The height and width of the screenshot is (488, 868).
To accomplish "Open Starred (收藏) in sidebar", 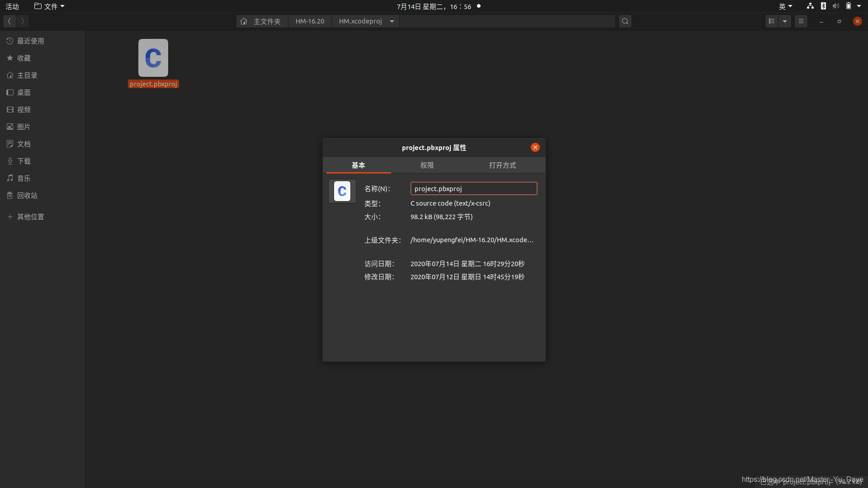I will [42, 58].
